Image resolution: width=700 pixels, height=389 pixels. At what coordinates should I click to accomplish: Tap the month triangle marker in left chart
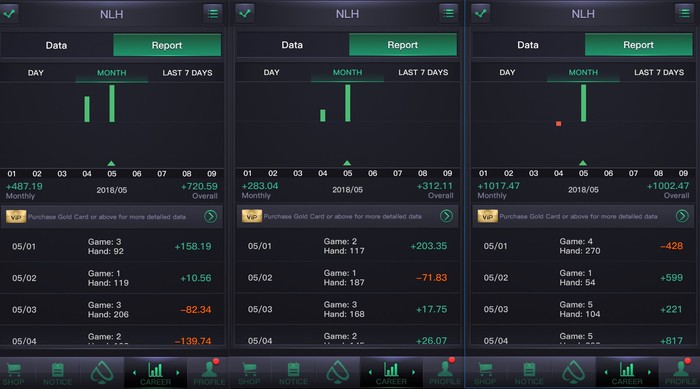pyautogui.click(x=112, y=163)
